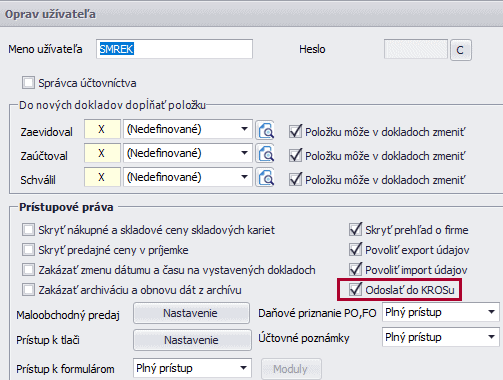Check Zakázať archiváciu a obnovu dát
503x380 pixels.
point(28,290)
